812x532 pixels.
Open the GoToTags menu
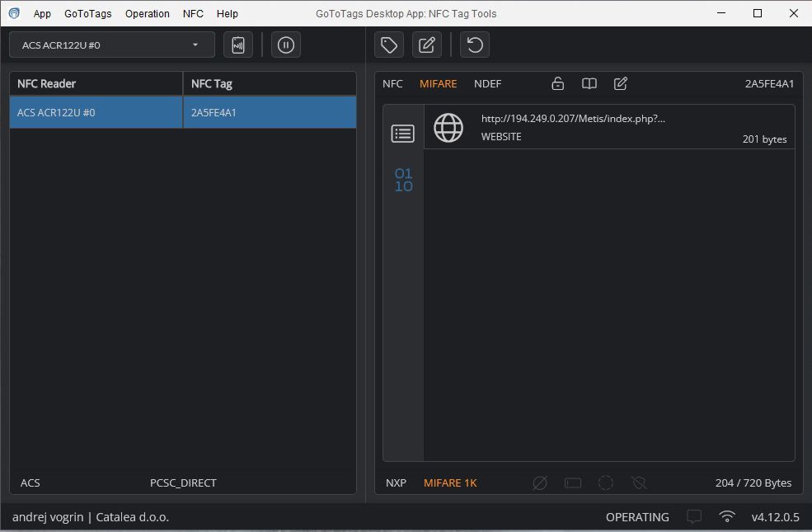[87, 13]
